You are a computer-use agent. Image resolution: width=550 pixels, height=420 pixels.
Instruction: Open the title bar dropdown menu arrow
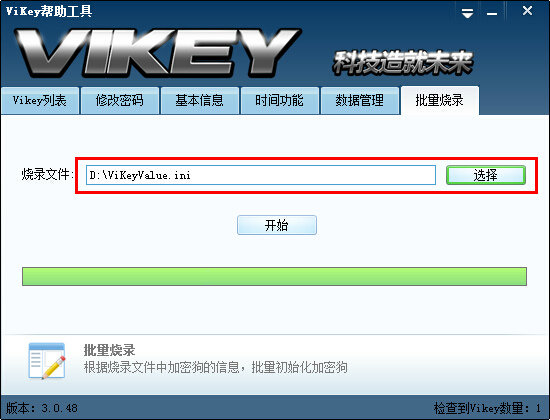468,13
